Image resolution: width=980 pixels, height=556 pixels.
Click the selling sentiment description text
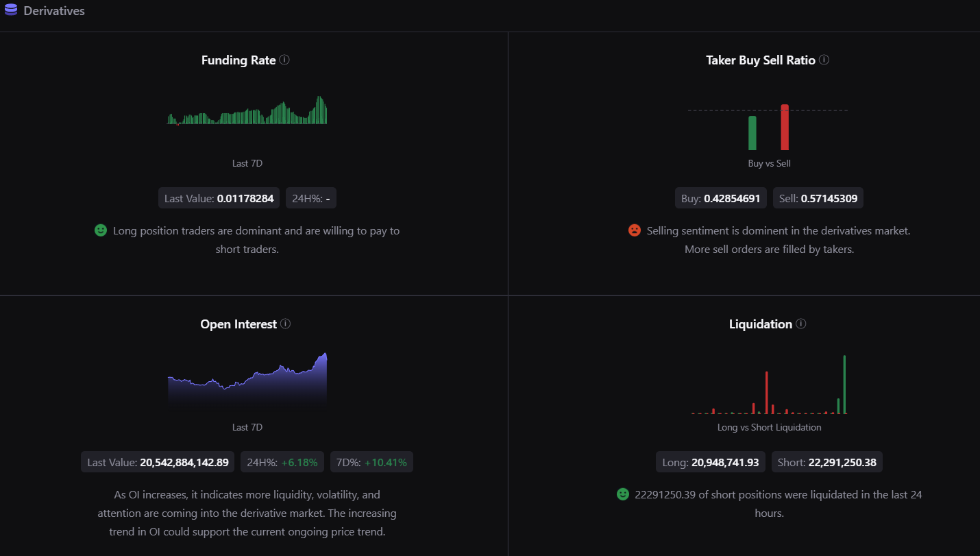pyautogui.click(x=779, y=240)
